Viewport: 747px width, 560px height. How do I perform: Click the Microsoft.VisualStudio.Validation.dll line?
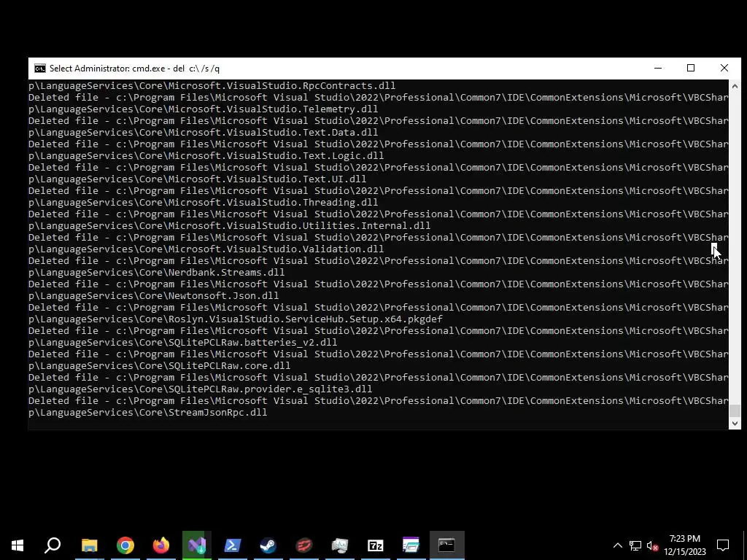click(206, 249)
